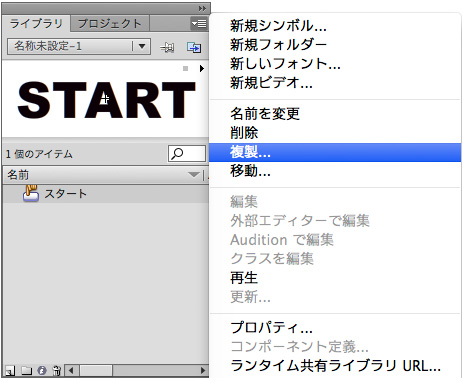Click the library search input field
Viewport: 463px width, 383px height.
coord(187,154)
